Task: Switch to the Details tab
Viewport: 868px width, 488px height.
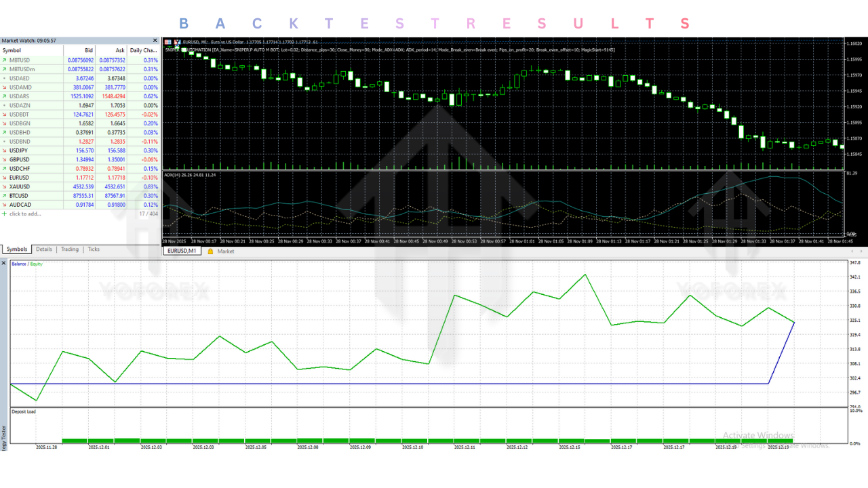Action: 43,249
